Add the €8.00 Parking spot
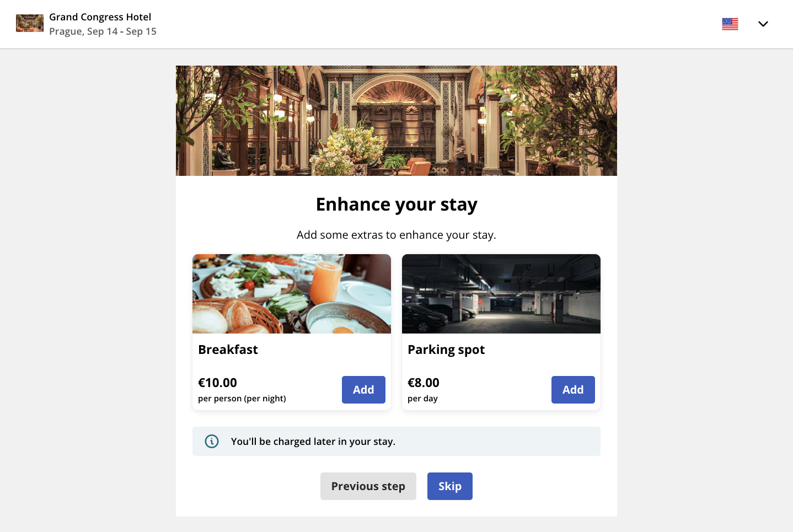The height and width of the screenshot is (532, 793). (x=573, y=390)
